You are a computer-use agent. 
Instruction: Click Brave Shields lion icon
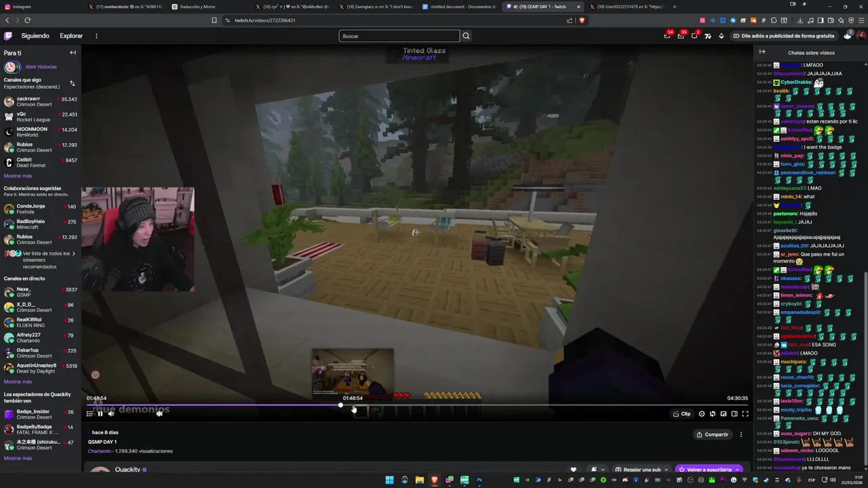point(582,20)
